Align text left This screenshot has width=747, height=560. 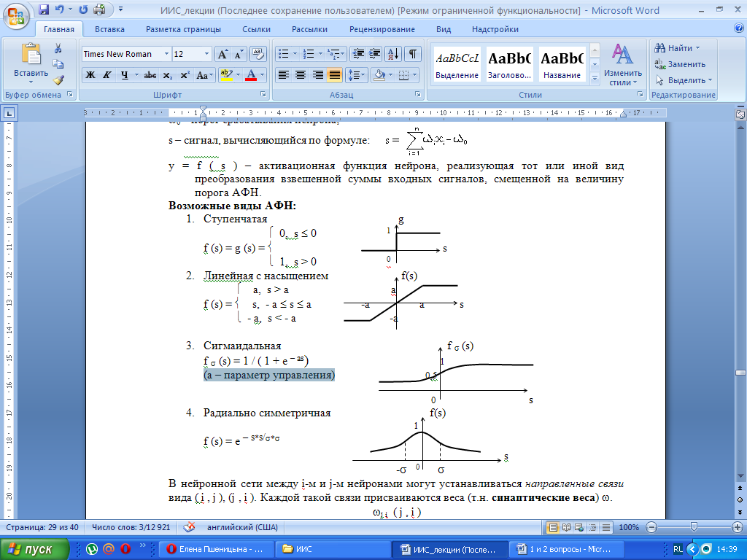point(284,75)
